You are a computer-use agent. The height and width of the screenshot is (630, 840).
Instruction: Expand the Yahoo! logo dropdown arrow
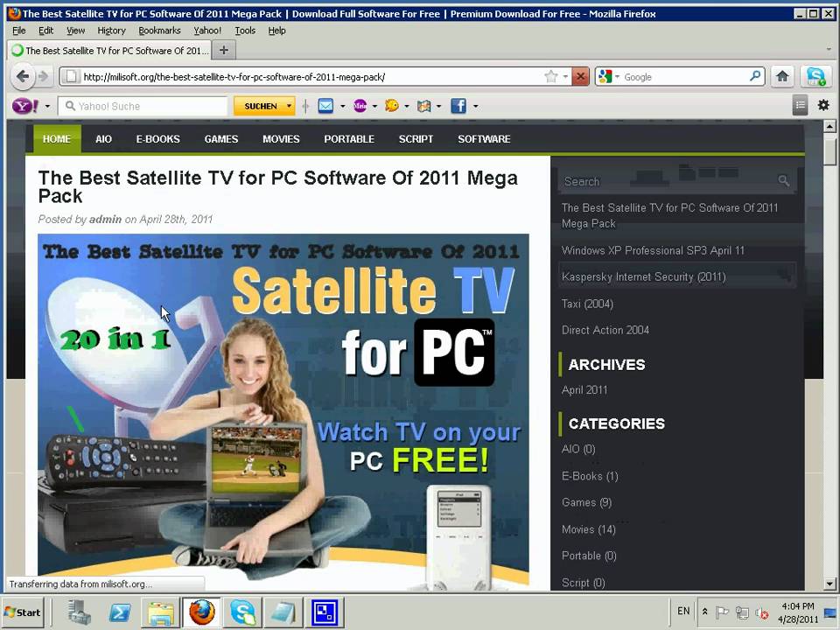47,106
